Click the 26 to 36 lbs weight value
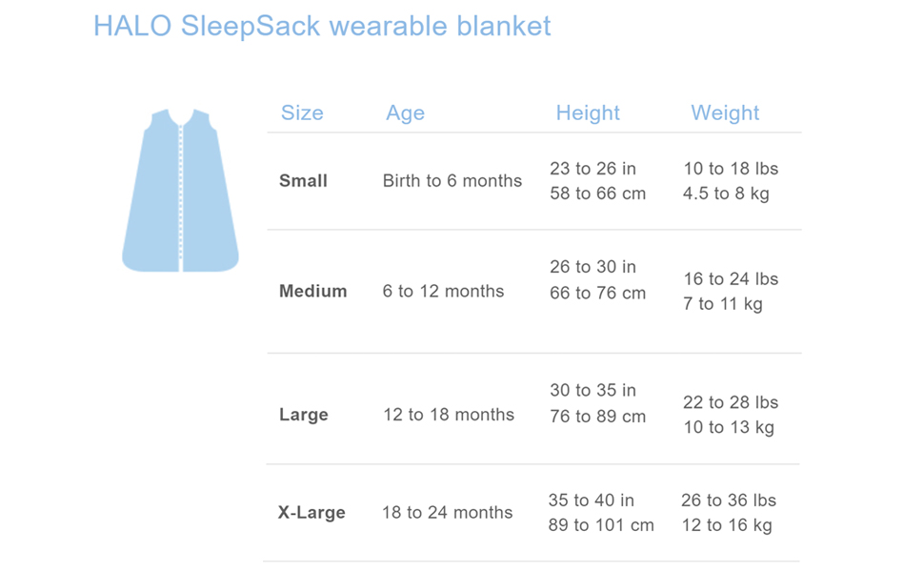The image size is (924, 572). 729,500
